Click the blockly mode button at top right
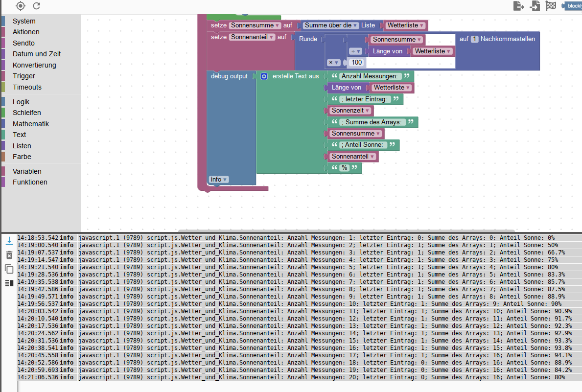The height and width of the screenshot is (392, 582). (x=572, y=6)
